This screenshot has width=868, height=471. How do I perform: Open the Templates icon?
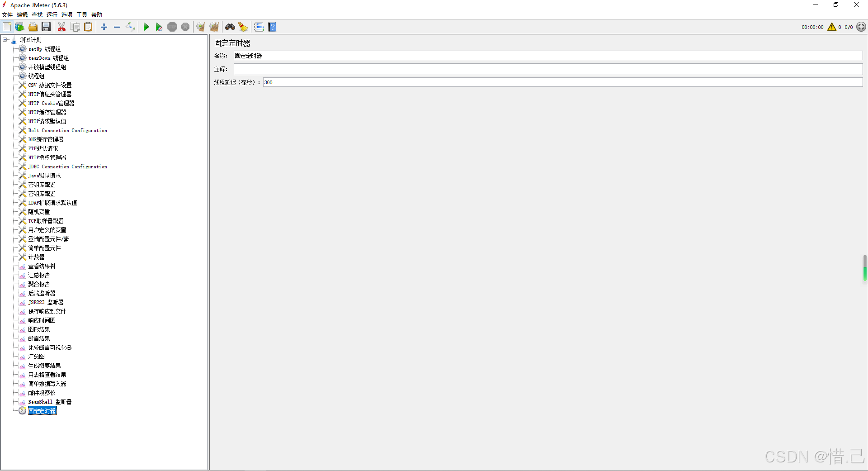click(x=19, y=27)
